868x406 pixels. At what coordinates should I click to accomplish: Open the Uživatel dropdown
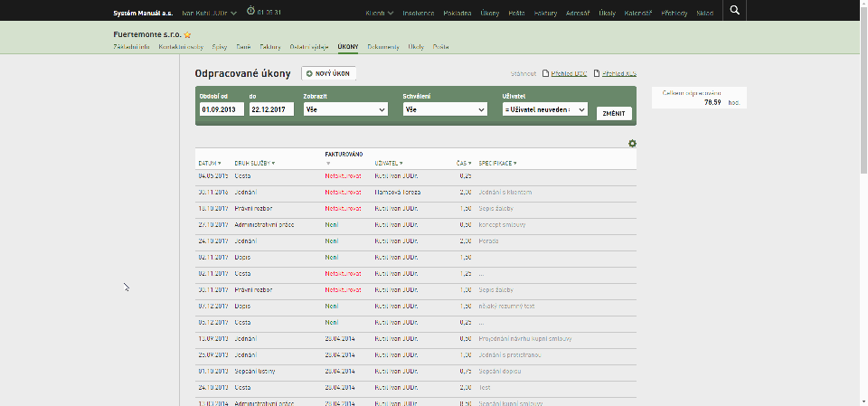pos(544,109)
